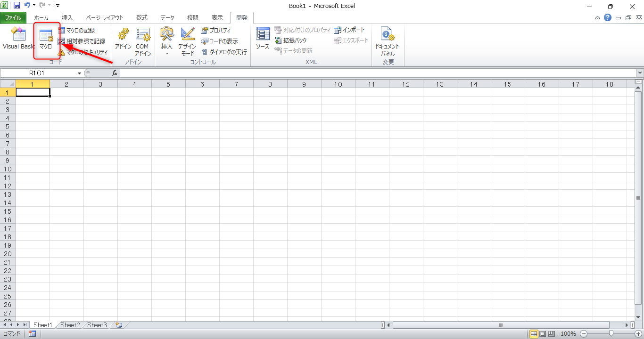Click the zoom slider handle
Image resolution: width=644 pixels, height=339 pixels.
[611, 334]
